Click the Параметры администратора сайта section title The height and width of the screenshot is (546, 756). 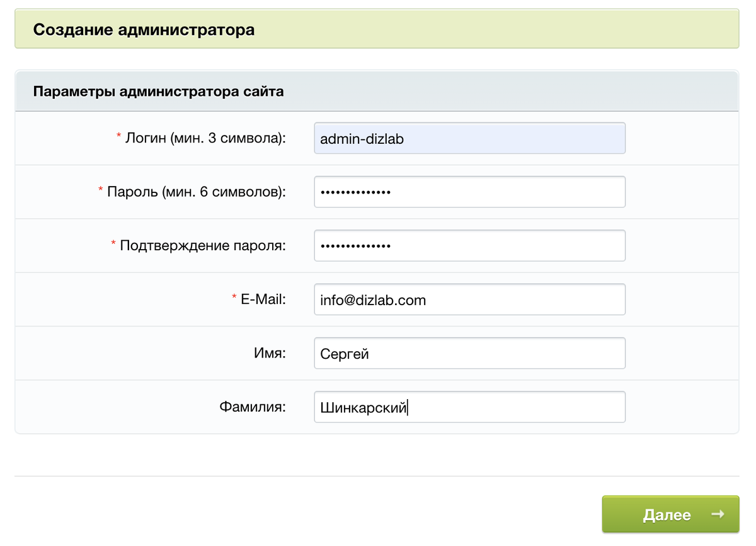(158, 91)
